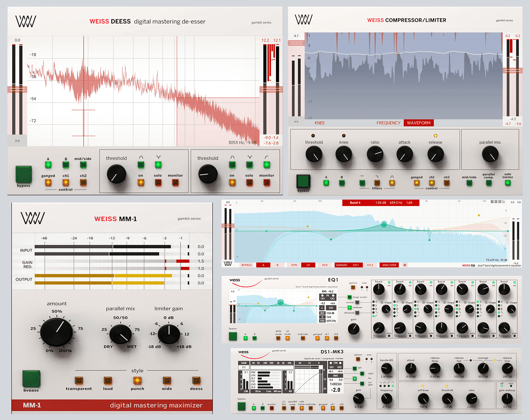Enable s/c link in DS1-MK3

pos(284,408)
